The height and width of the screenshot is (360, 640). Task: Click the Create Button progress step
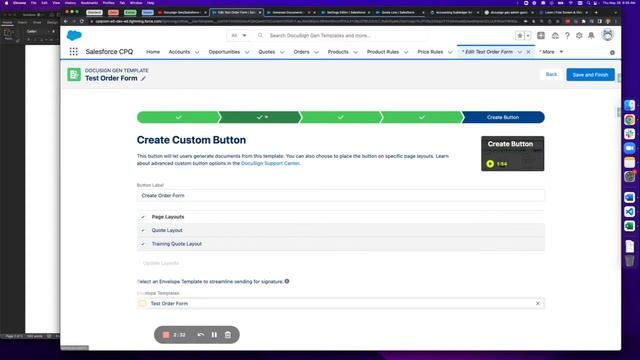click(503, 117)
